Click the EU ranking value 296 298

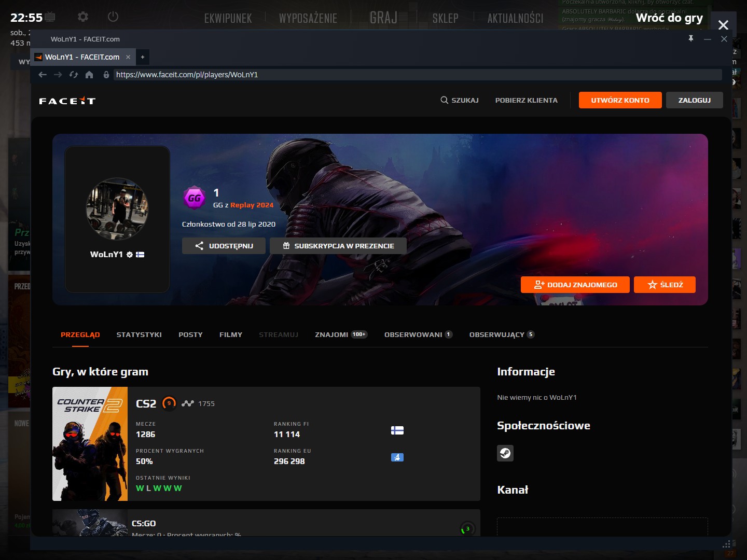coord(289,461)
